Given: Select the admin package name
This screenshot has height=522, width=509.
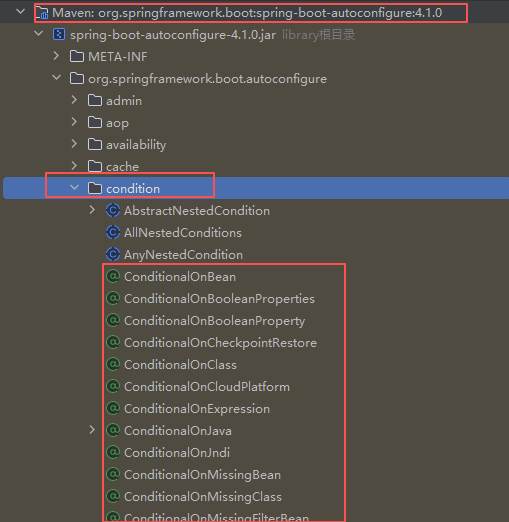Looking at the screenshot, I should tap(124, 101).
